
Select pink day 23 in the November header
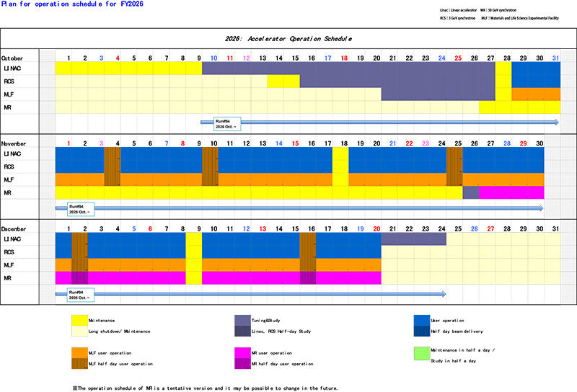click(426, 143)
